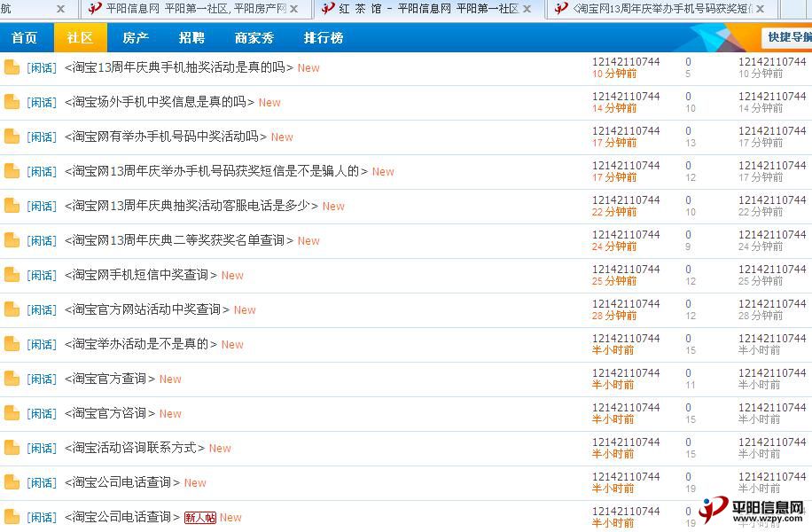The height and width of the screenshot is (532, 812).
Task: Click the [闲话] tag of 淘宝官方咨询 thread
Action: (42, 413)
